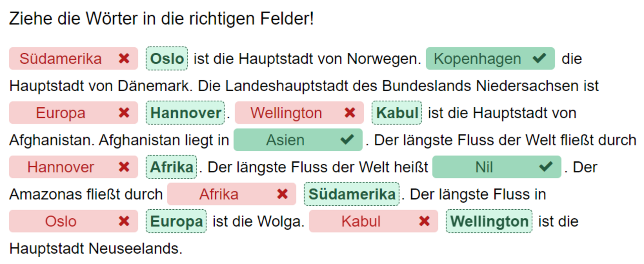Image resolution: width=644 pixels, height=264 pixels.
Task: Click the red X icon beside Südamerika
Action: [x=124, y=59]
